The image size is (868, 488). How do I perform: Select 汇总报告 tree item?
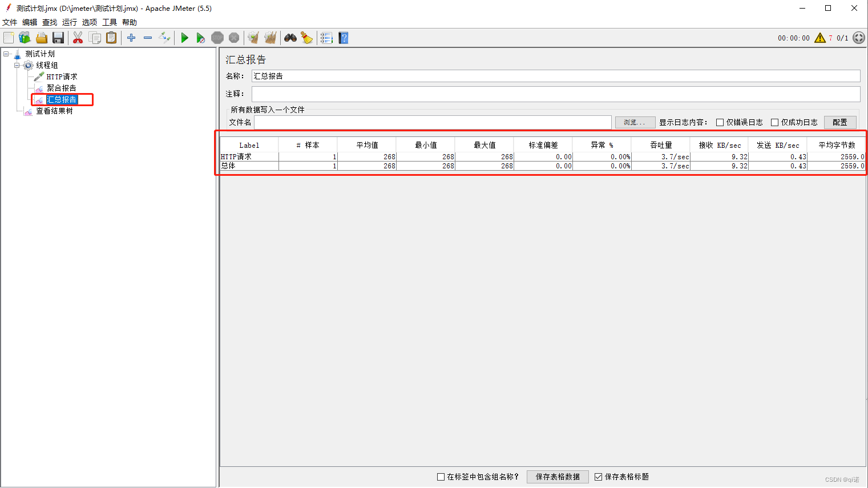point(61,99)
